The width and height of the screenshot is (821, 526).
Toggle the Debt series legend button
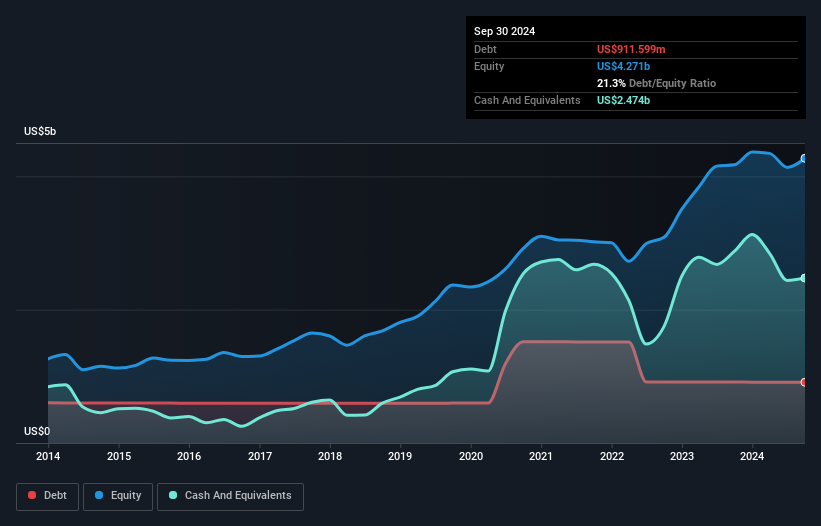click(48, 496)
